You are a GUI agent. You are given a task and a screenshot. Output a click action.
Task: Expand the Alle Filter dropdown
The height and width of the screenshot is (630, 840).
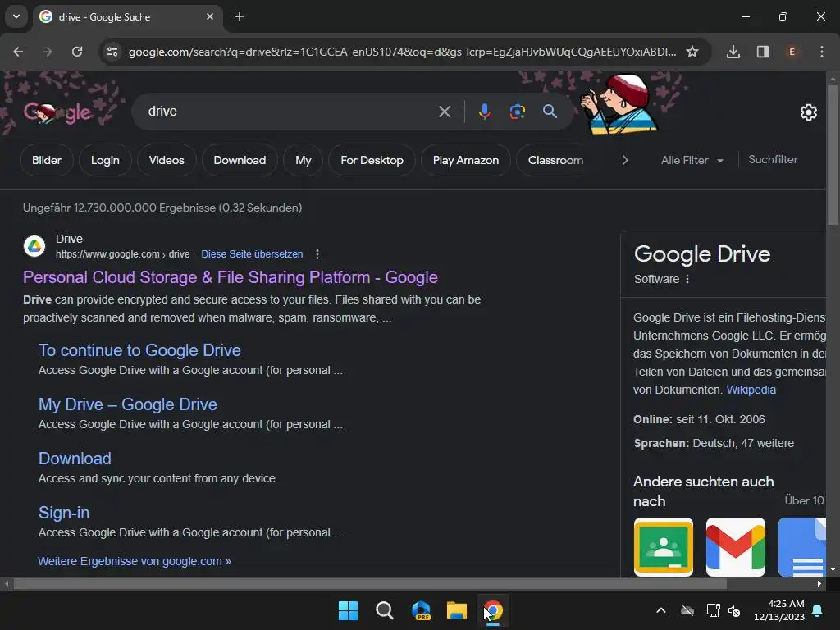692,160
